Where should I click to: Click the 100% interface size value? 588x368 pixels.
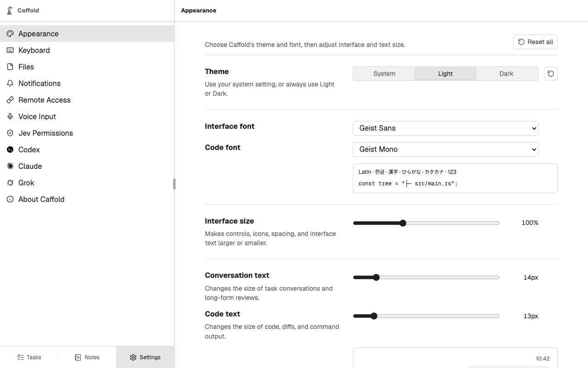coord(530,223)
